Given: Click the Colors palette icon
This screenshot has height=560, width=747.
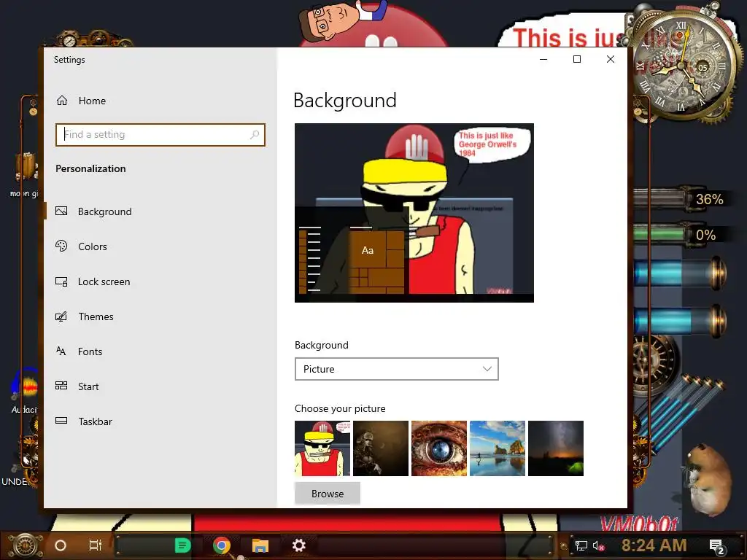Looking at the screenshot, I should tap(61, 246).
